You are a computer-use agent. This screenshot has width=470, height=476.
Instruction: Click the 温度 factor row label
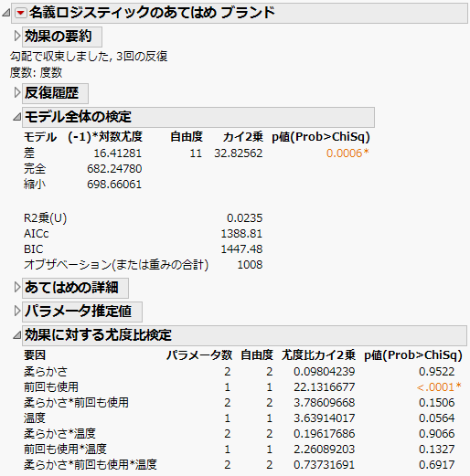tap(35, 418)
